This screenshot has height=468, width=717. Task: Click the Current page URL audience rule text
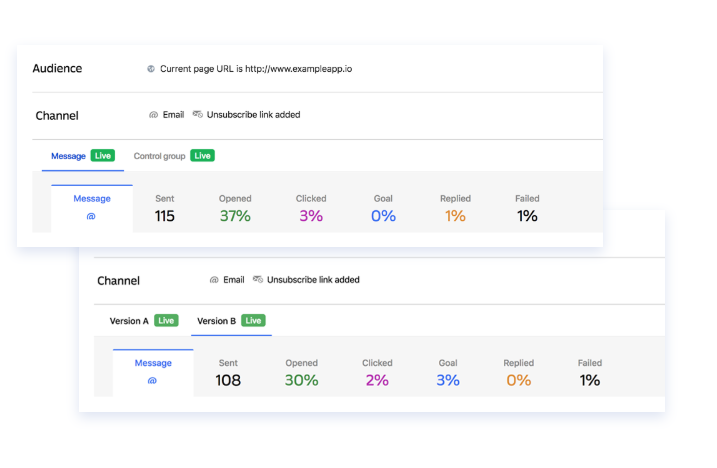256,69
